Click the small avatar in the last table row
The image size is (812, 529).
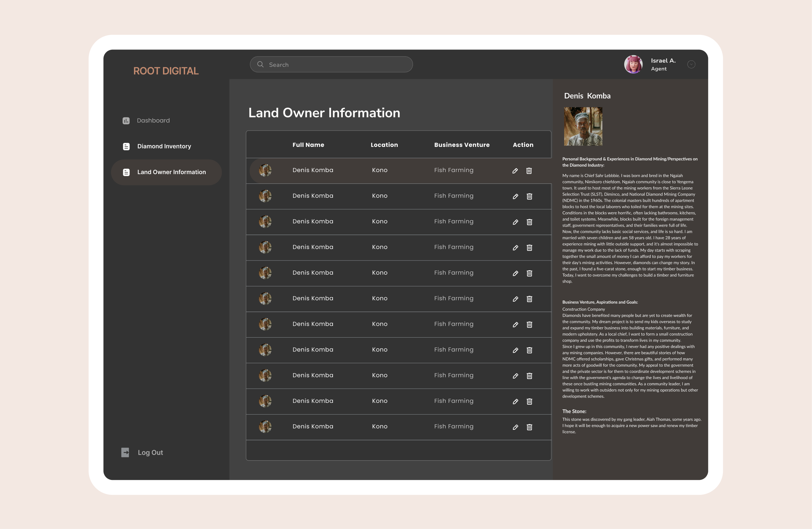click(265, 427)
